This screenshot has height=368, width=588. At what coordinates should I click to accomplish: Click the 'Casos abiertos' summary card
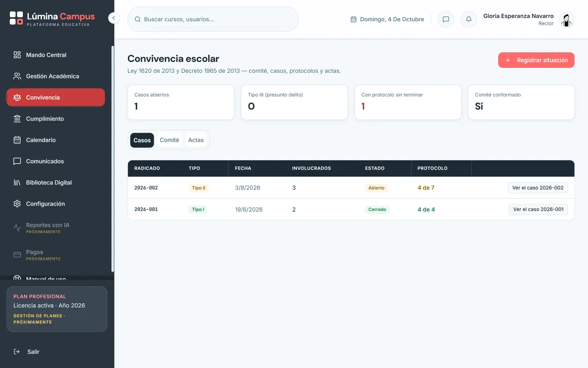181,102
